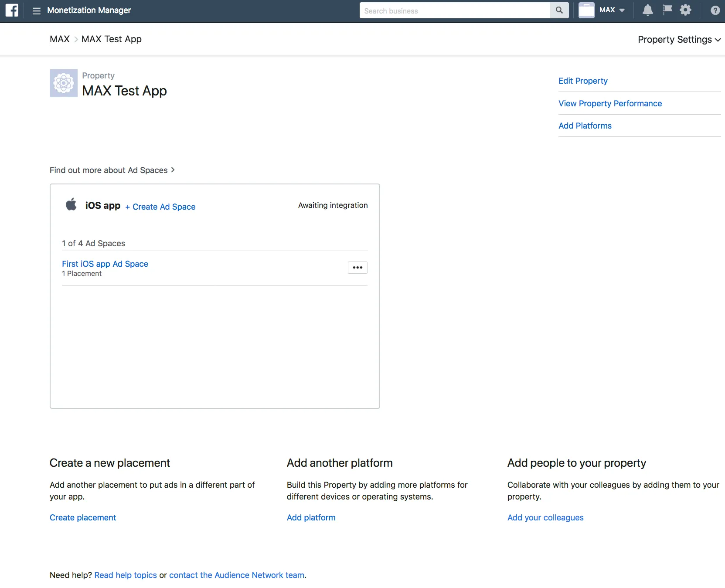Click the flag icon in top bar

[667, 10]
